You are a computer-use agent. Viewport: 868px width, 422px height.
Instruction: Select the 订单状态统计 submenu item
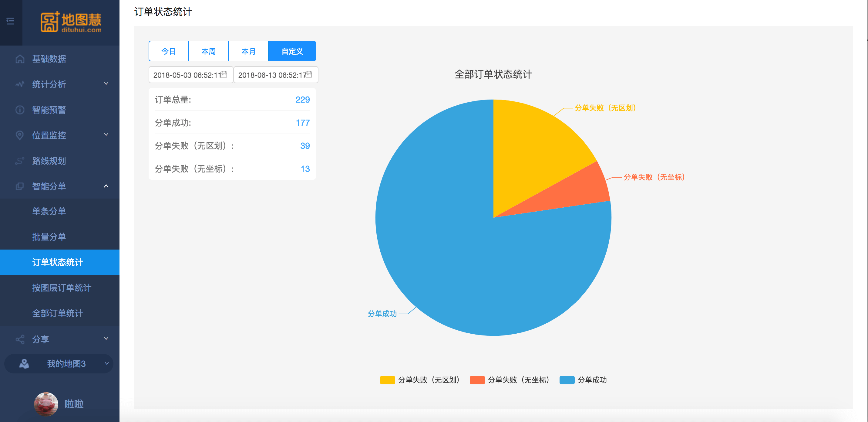pos(60,262)
